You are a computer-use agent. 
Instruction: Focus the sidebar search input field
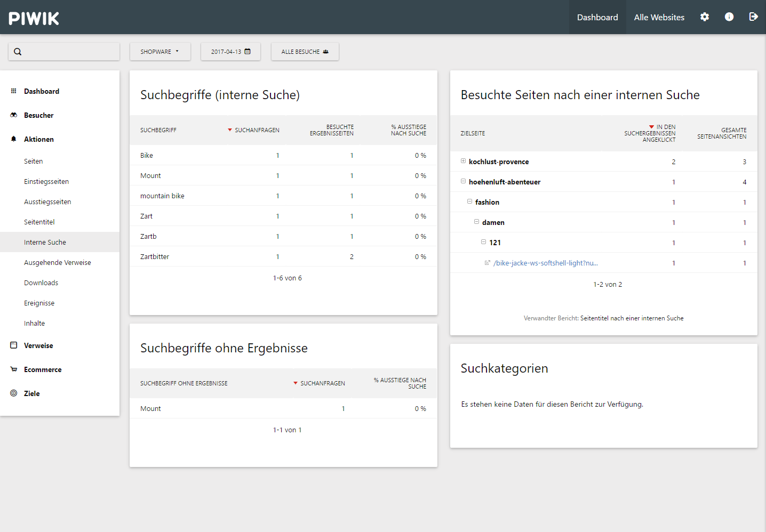coord(64,52)
